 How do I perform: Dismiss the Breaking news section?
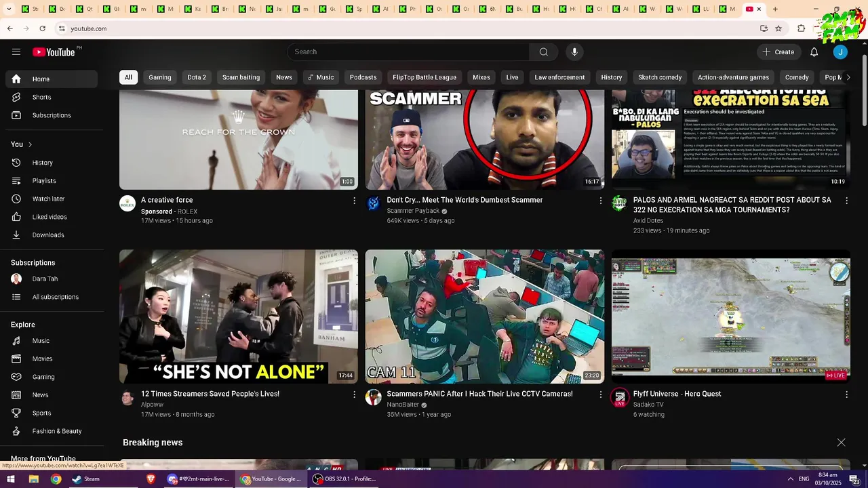click(x=841, y=443)
